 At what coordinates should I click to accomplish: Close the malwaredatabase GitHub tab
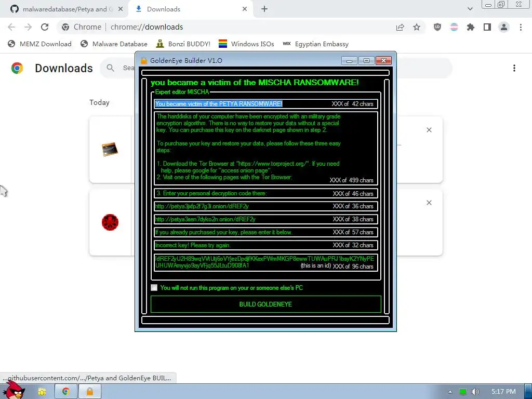(121, 9)
